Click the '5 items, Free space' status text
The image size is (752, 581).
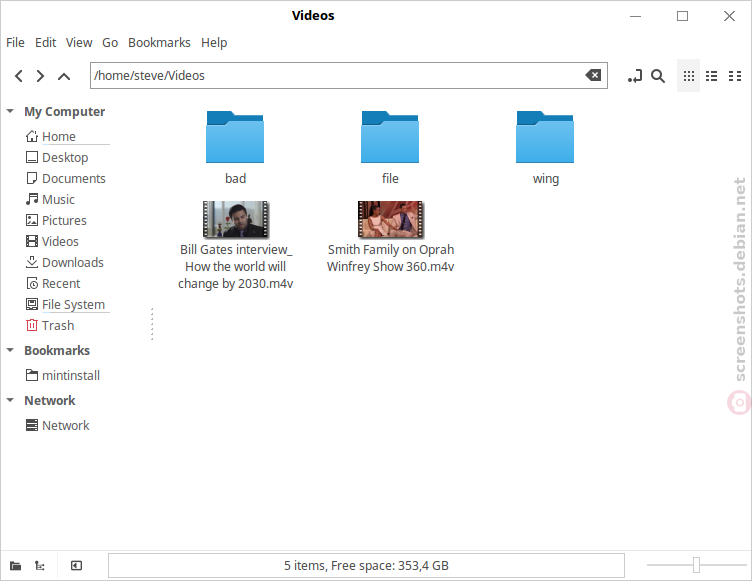[366, 566]
